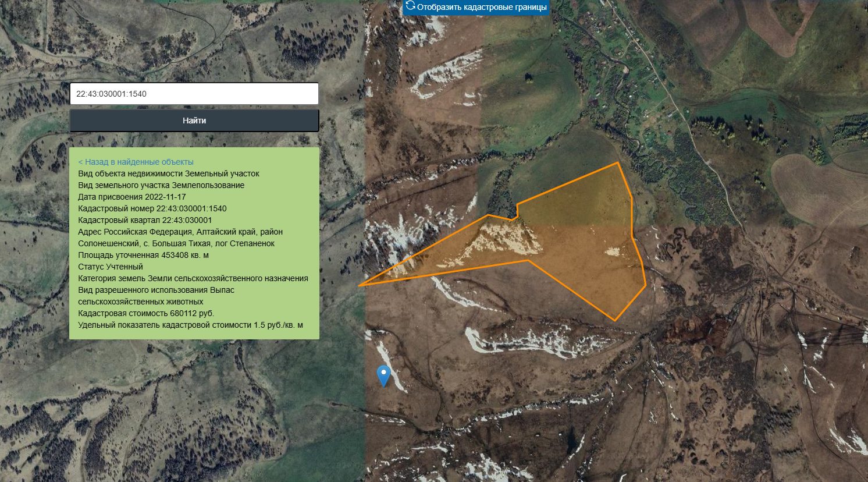The height and width of the screenshot is (482, 868).
Task: Click 'Кадастровая стоимость 680112 руб.' text
Action: point(146,313)
